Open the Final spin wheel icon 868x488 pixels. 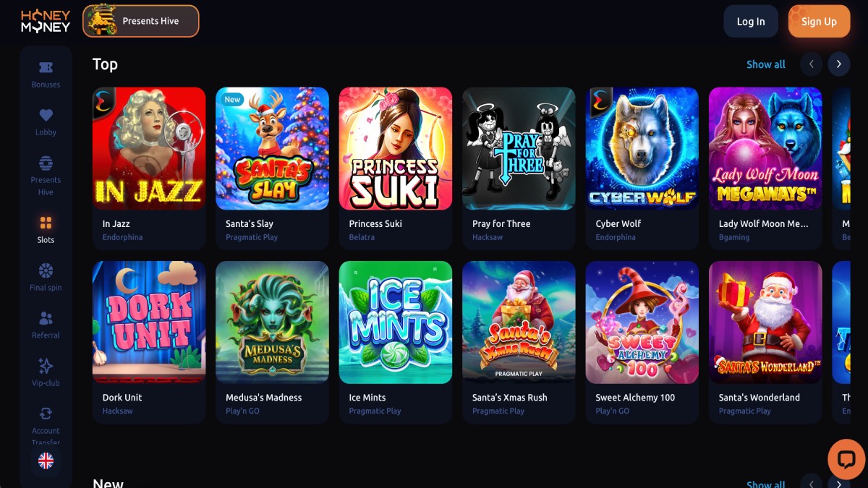click(46, 270)
